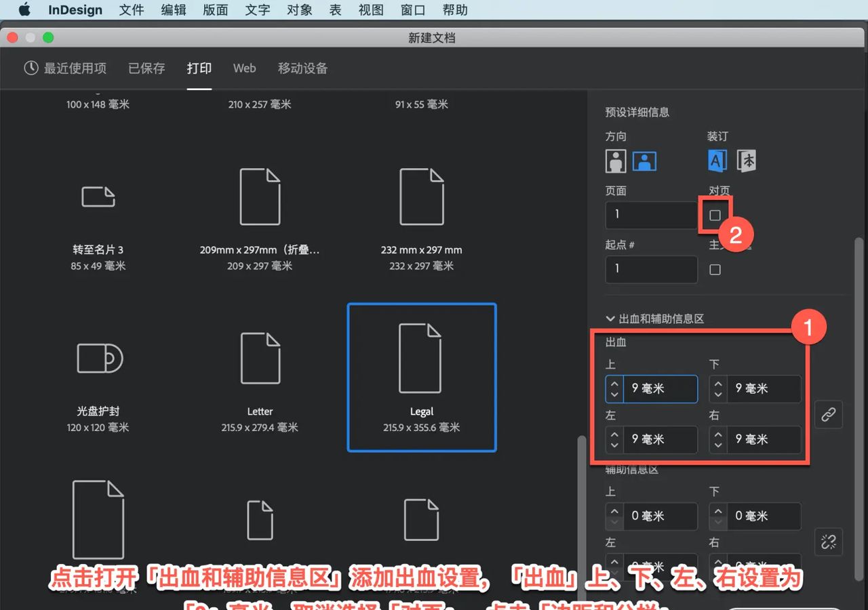The image size is (868, 610).
Task: Click the clock icon beside 最近使用项
Action: (31, 68)
